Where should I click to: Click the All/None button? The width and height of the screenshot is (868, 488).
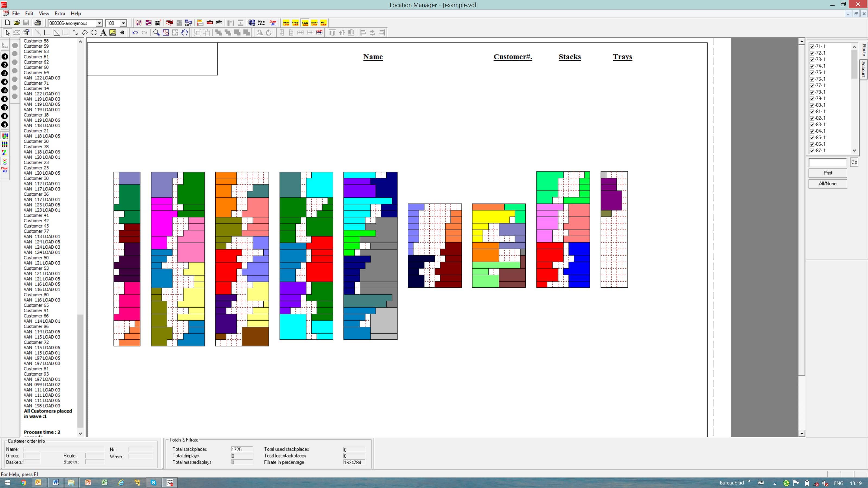click(x=828, y=184)
